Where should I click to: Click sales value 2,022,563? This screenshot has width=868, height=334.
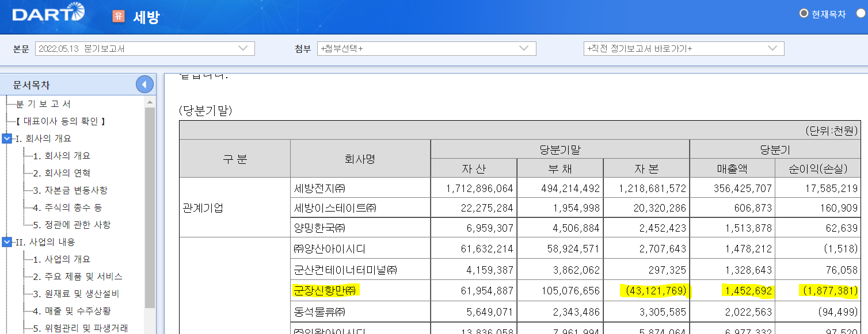point(749,312)
